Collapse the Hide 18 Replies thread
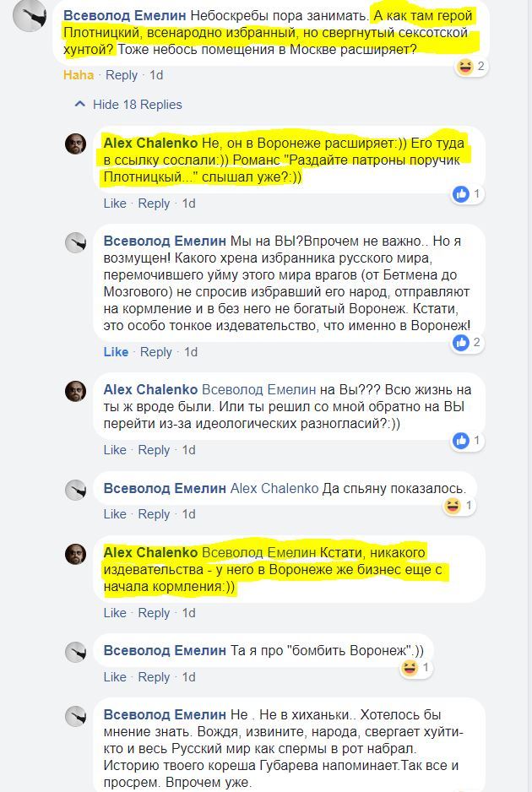532x792 pixels. pyautogui.click(x=128, y=105)
